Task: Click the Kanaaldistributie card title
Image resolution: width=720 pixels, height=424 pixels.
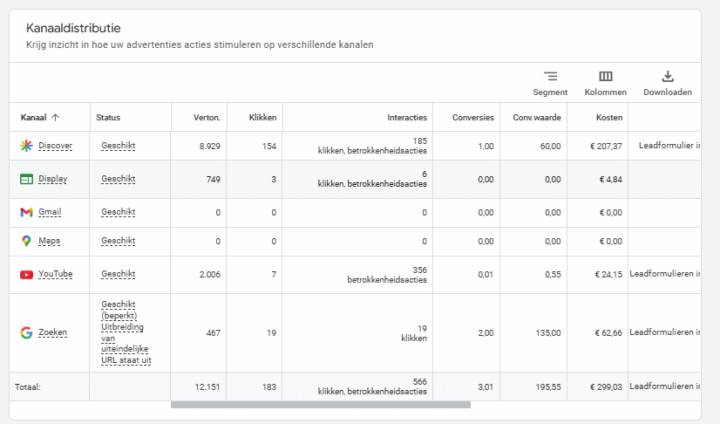Action: [x=73, y=28]
